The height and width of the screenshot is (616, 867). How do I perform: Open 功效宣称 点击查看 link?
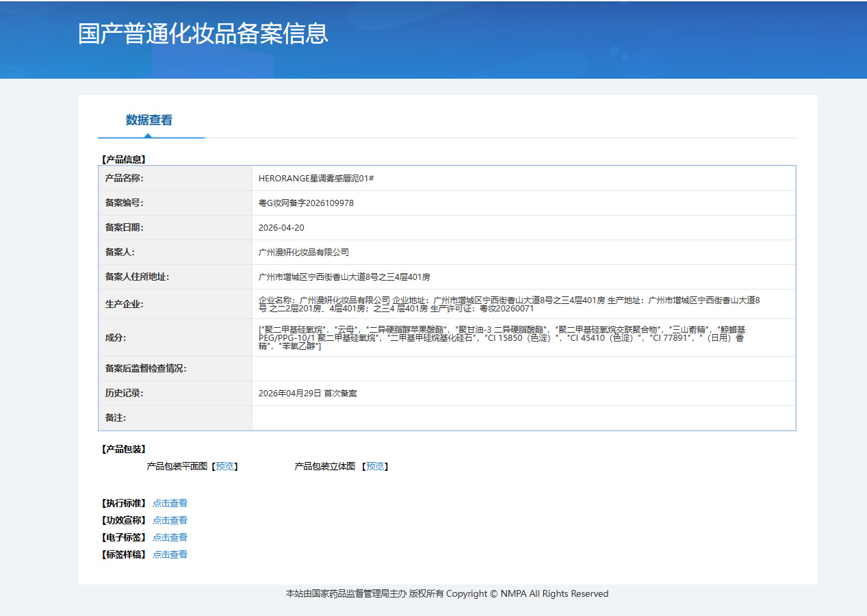click(x=170, y=520)
